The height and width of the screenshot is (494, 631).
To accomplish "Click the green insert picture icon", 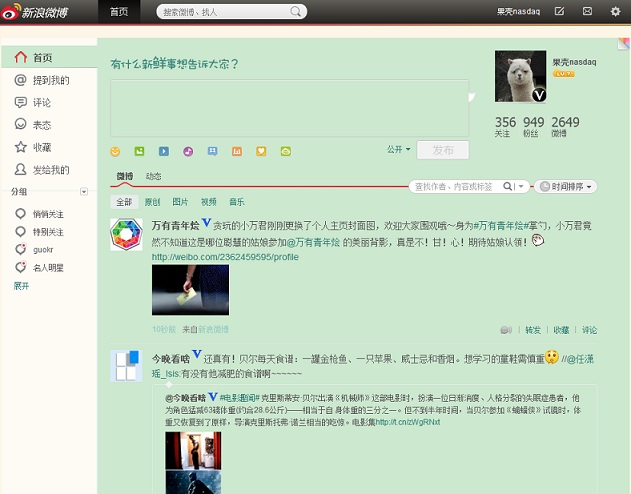I will (x=139, y=151).
